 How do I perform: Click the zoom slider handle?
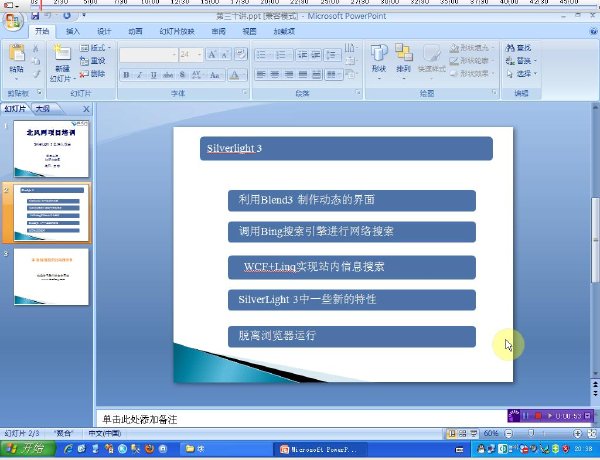[531, 433]
